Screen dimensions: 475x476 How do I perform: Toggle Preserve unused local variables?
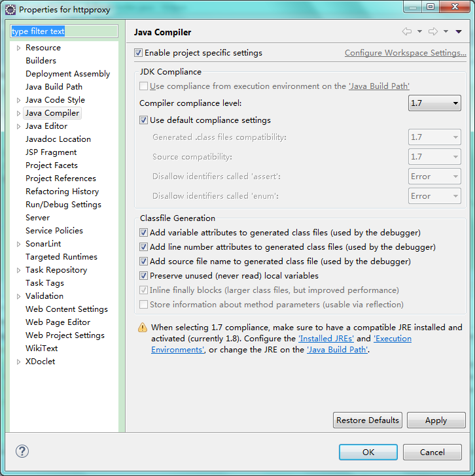coord(143,276)
